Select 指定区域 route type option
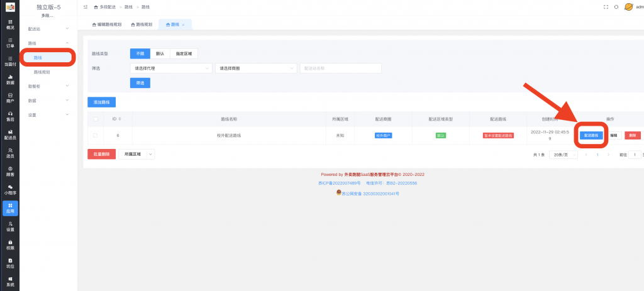Viewport: 644px width, 291px height. pyautogui.click(x=184, y=54)
